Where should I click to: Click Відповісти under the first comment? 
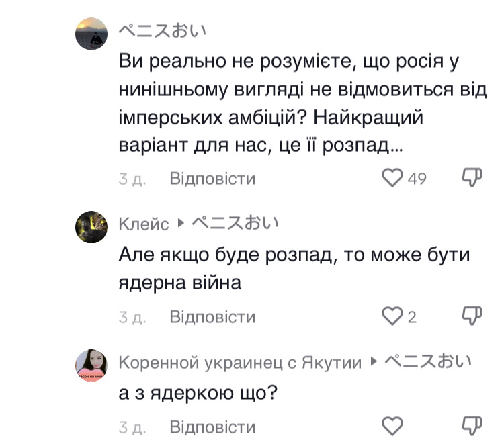[x=212, y=179]
